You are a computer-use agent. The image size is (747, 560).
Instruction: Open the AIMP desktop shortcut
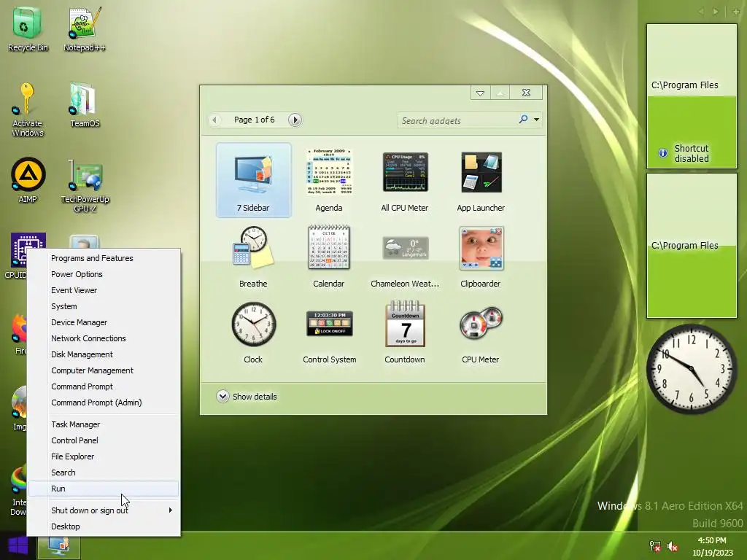28,180
